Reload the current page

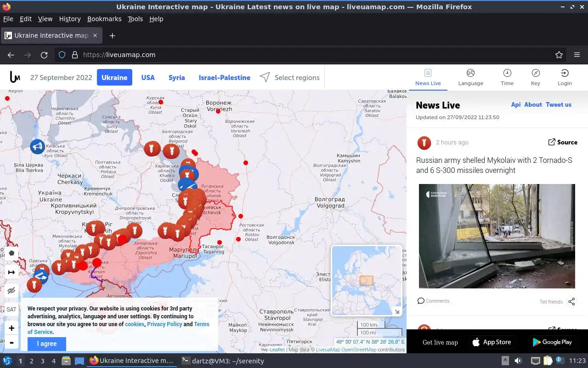(44, 55)
